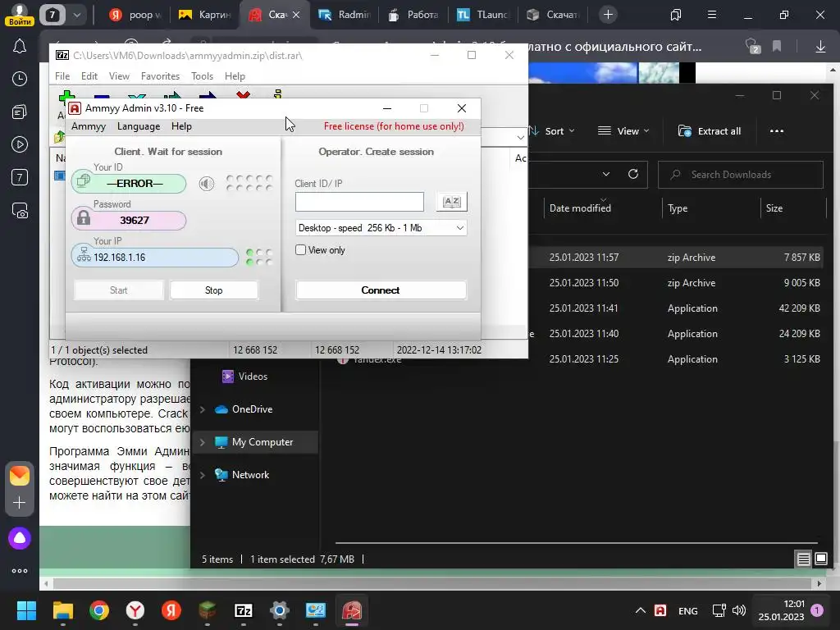Open the 7-Zip Tools menu
This screenshot has height=630, width=840.
[x=202, y=76]
